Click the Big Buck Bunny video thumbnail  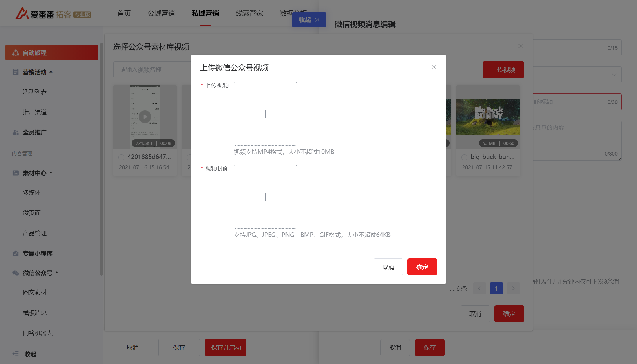point(488,117)
